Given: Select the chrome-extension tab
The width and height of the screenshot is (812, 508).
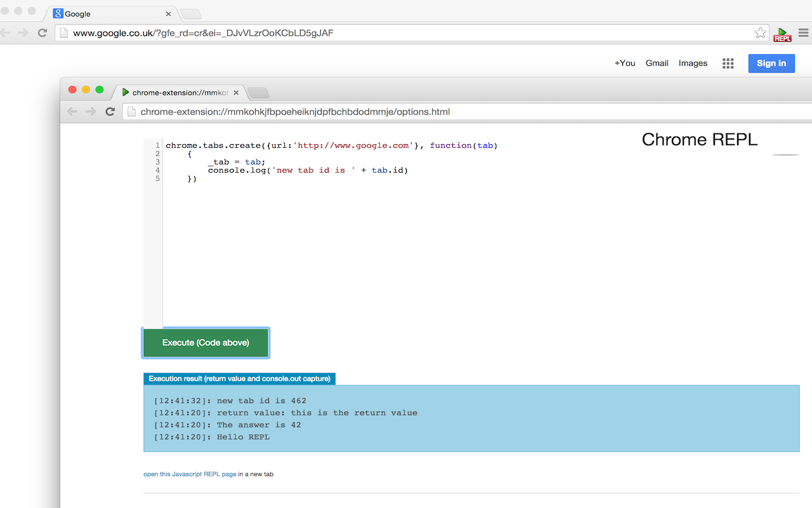Looking at the screenshot, I should (x=179, y=93).
